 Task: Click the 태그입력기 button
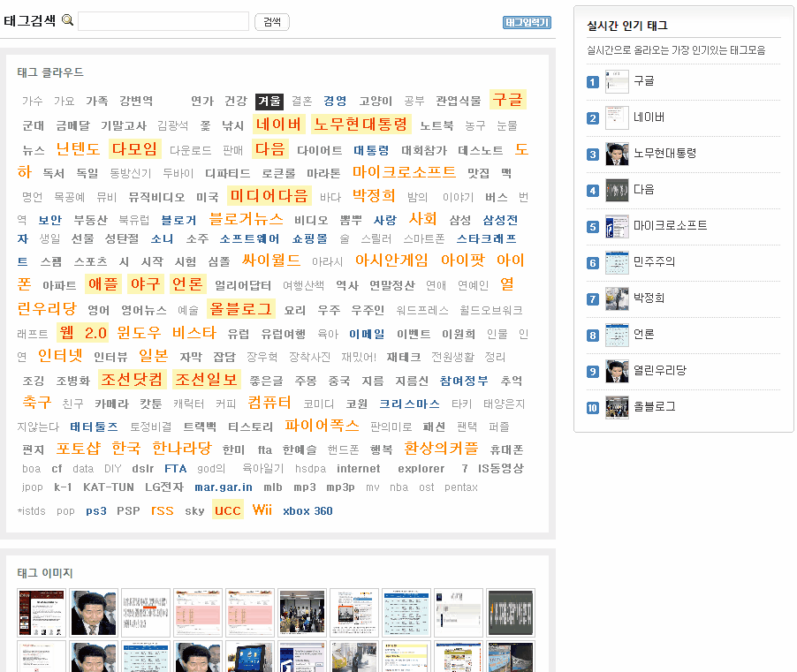pyautogui.click(x=527, y=22)
